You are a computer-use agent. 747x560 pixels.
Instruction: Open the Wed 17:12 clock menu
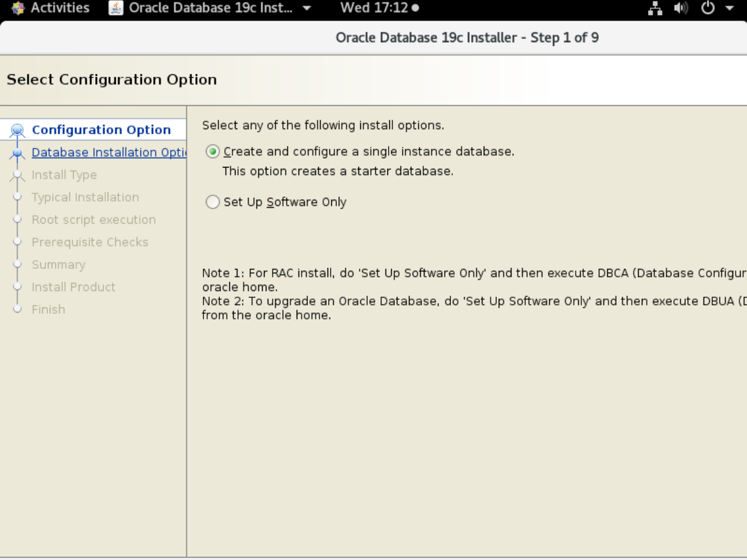point(377,9)
